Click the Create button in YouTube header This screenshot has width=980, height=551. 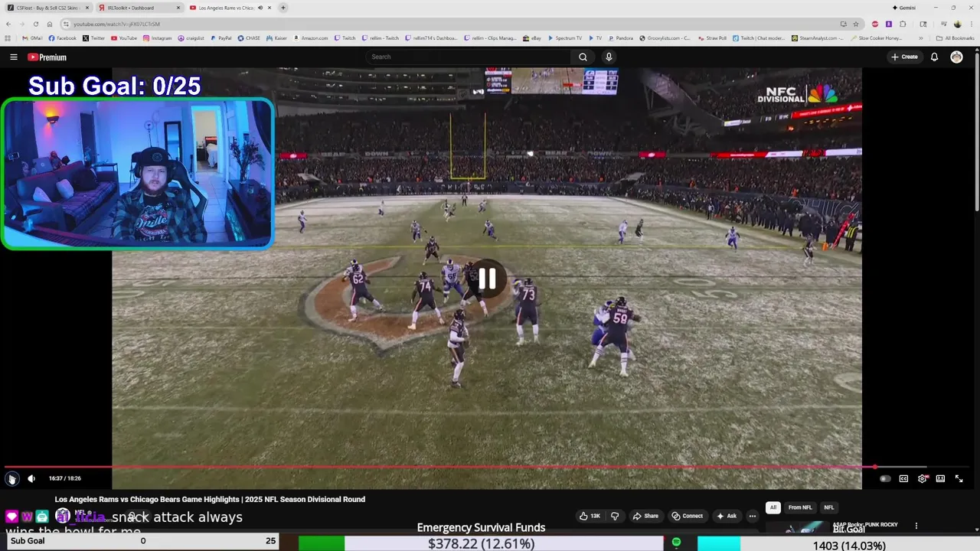tap(904, 57)
